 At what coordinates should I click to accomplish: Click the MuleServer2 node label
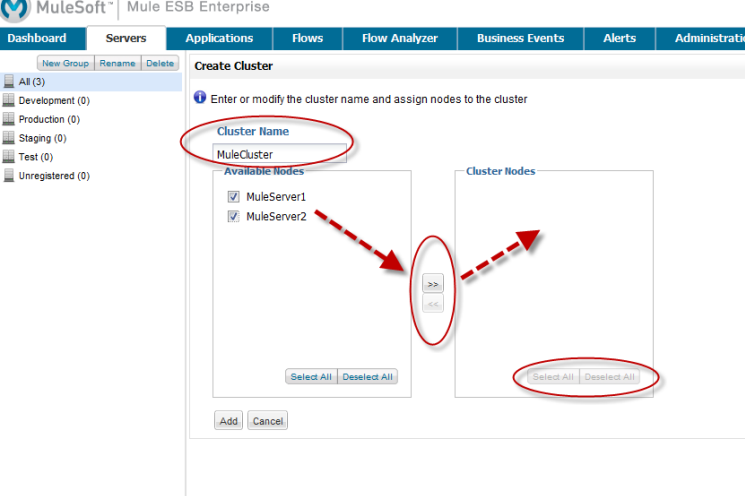click(x=277, y=217)
